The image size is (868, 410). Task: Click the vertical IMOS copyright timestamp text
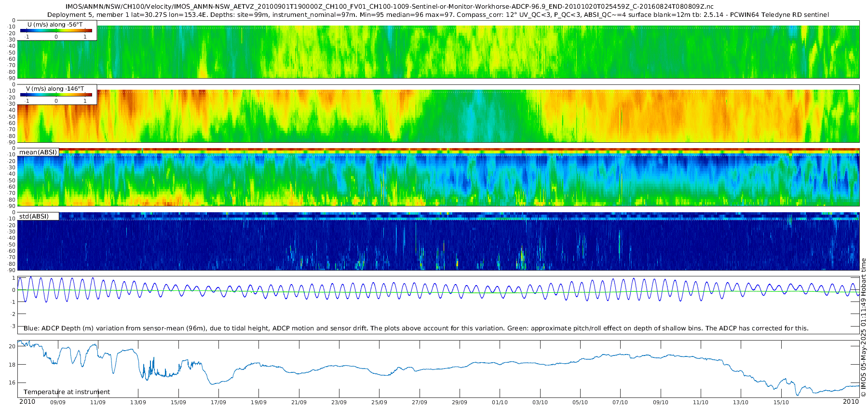point(863,328)
